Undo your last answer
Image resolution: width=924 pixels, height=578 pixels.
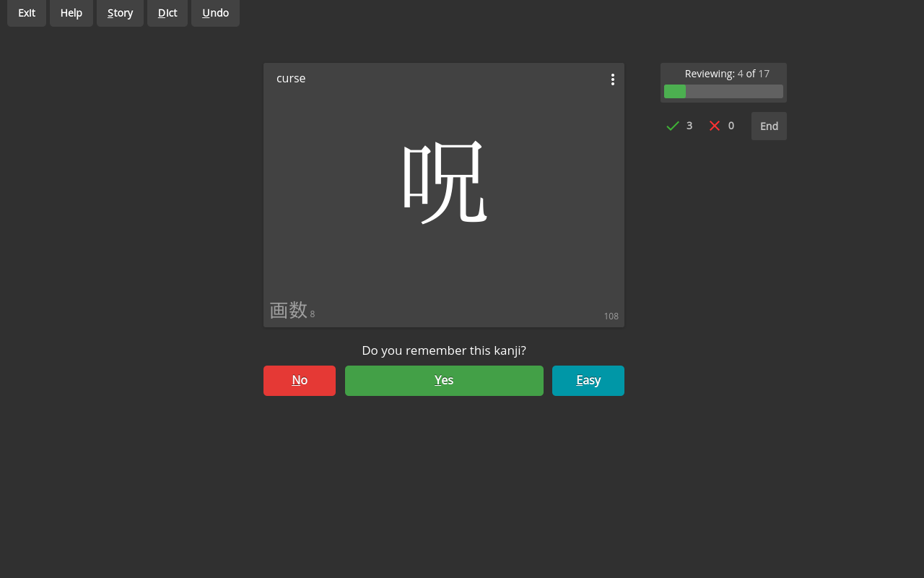click(x=214, y=12)
